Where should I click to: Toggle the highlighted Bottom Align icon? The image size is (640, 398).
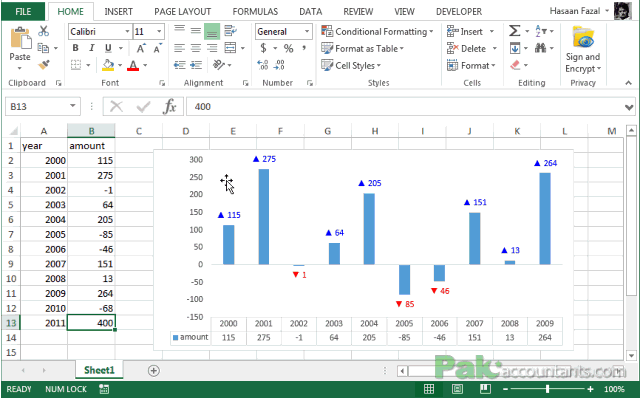click(212, 31)
